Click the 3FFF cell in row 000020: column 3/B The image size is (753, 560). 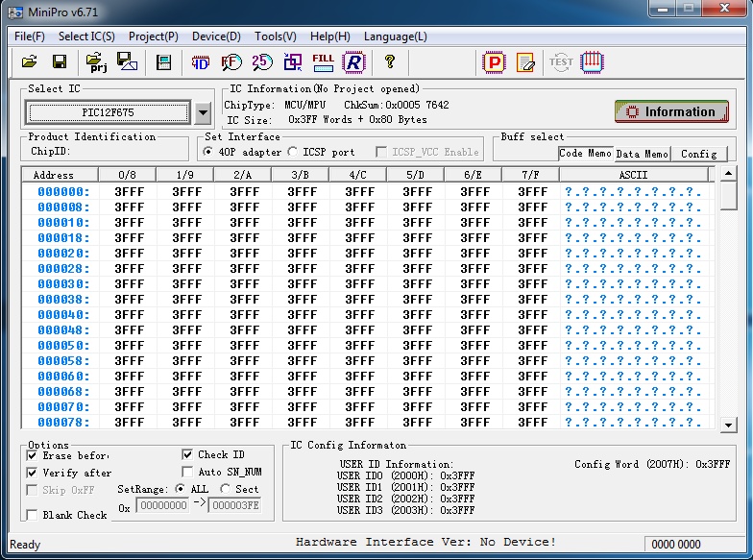[302, 254]
